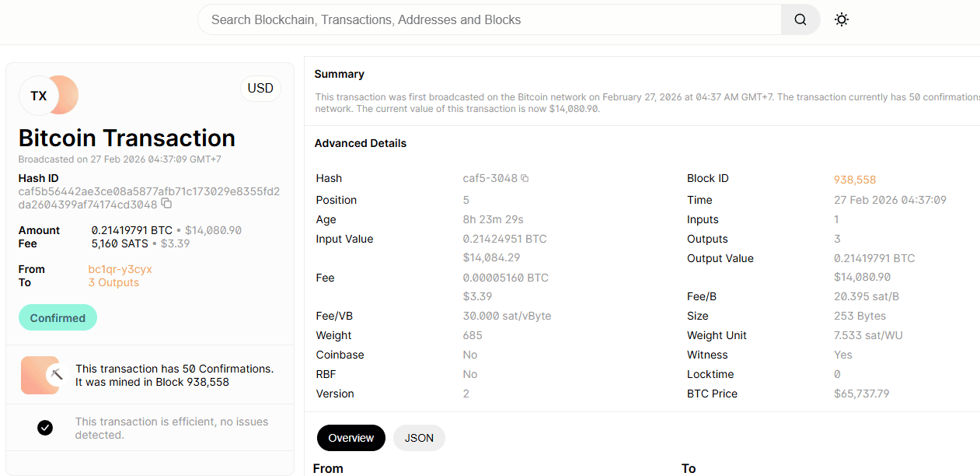
Task: Open Block ID 938,558
Action: [855, 179]
